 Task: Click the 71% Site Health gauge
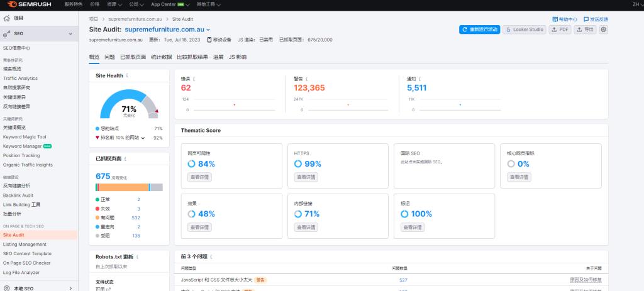(x=129, y=104)
